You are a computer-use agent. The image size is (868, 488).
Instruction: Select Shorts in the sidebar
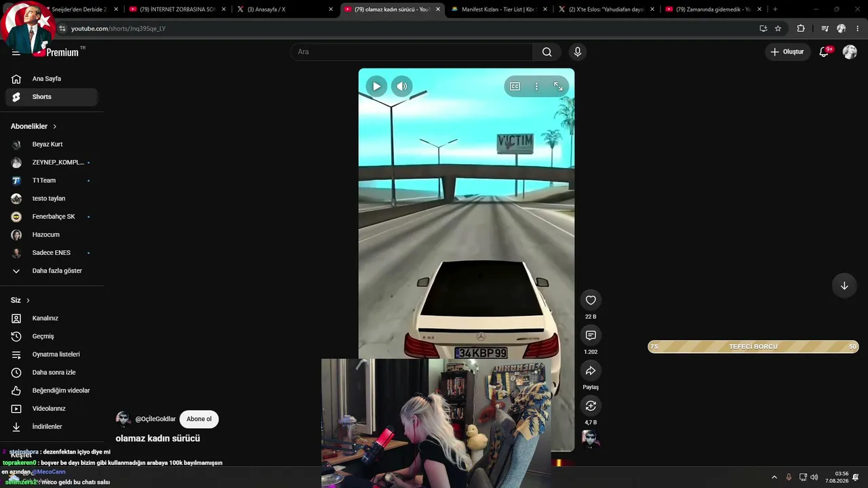[x=52, y=97]
